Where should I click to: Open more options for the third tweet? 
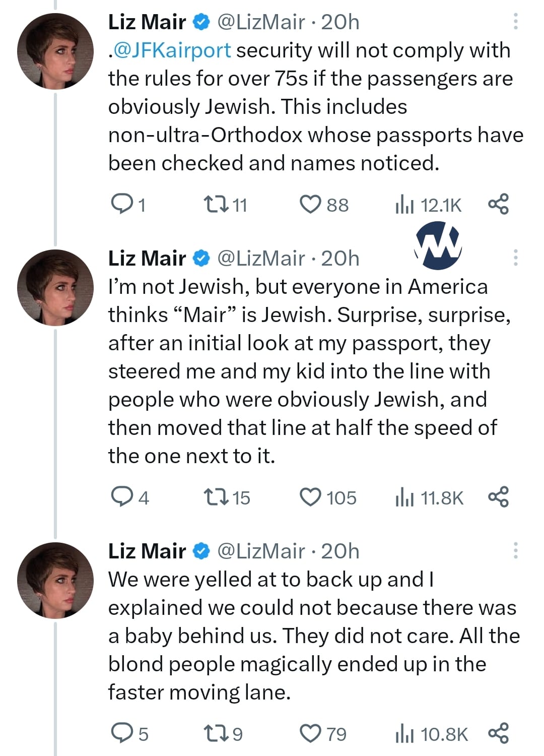(515, 550)
